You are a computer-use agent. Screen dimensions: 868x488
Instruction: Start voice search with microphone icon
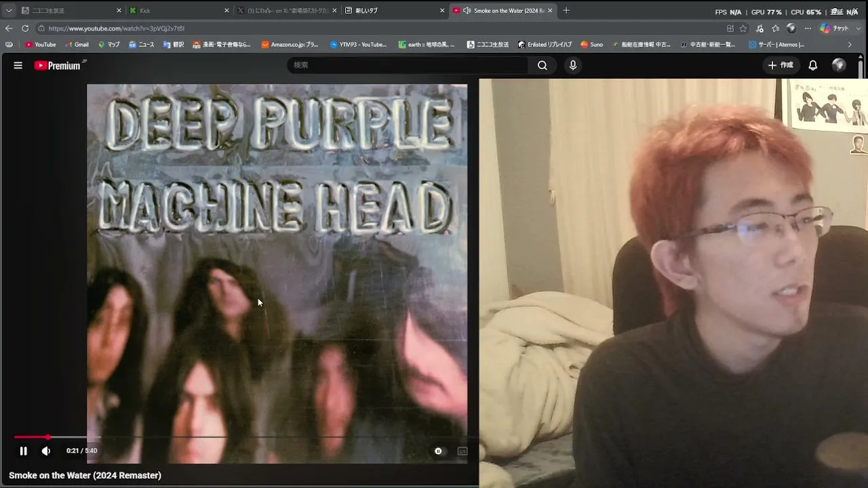coord(573,65)
